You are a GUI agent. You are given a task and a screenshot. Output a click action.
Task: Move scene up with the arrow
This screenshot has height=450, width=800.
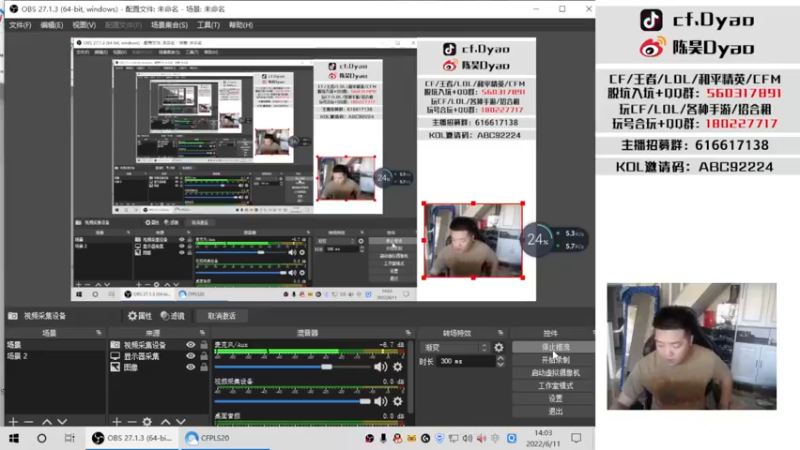point(47,422)
